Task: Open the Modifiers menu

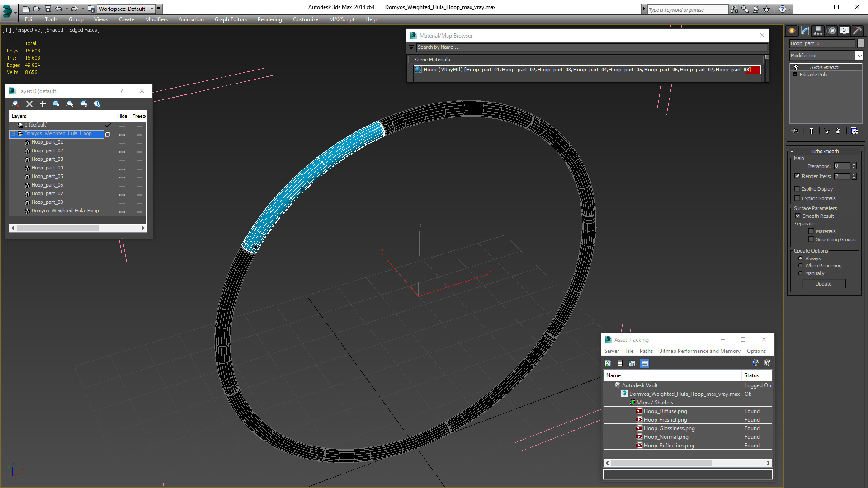Action: pos(156,19)
